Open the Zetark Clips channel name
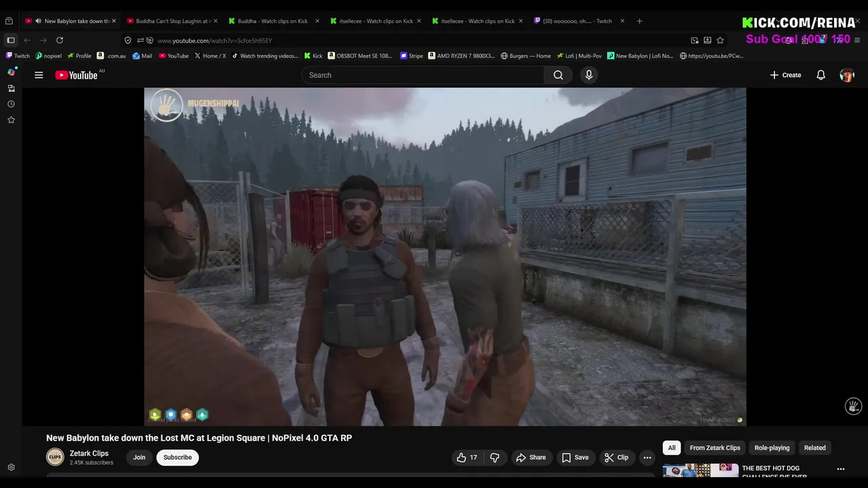868x488 pixels. [x=89, y=453]
